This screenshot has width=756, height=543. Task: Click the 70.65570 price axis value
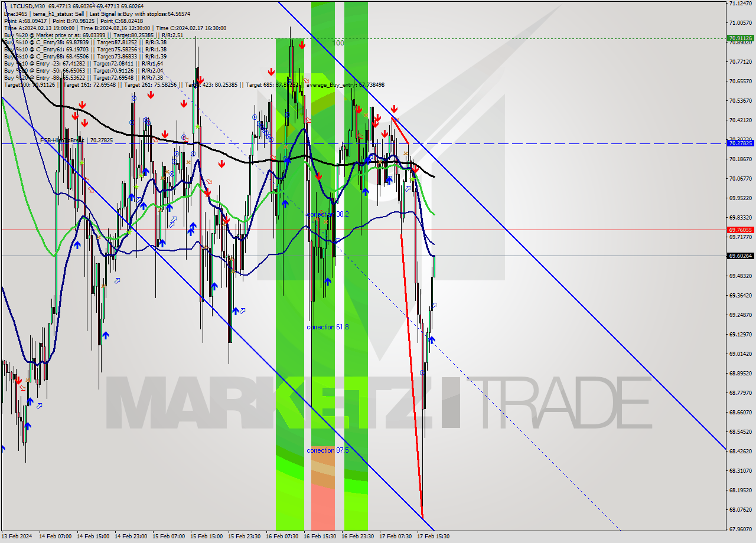point(740,81)
